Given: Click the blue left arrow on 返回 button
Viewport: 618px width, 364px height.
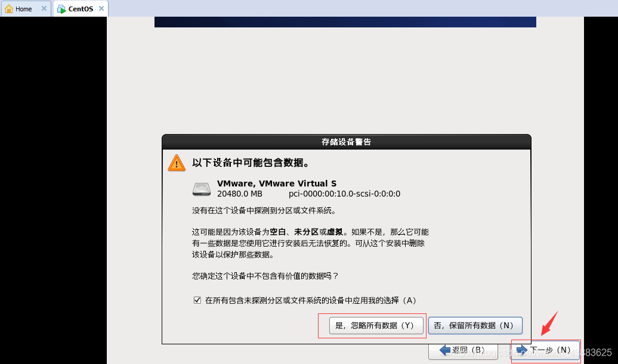Looking at the screenshot, I should [444, 350].
